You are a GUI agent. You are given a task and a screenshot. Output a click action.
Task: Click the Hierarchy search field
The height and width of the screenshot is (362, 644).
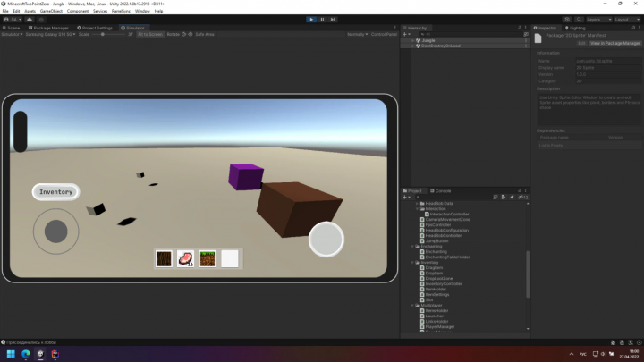470,35
